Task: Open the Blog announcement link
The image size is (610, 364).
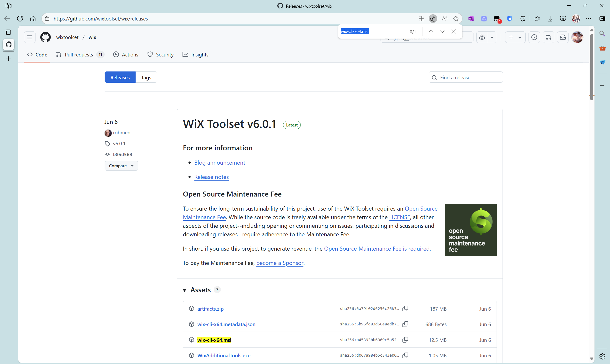Action: click(x=219, y=163)
